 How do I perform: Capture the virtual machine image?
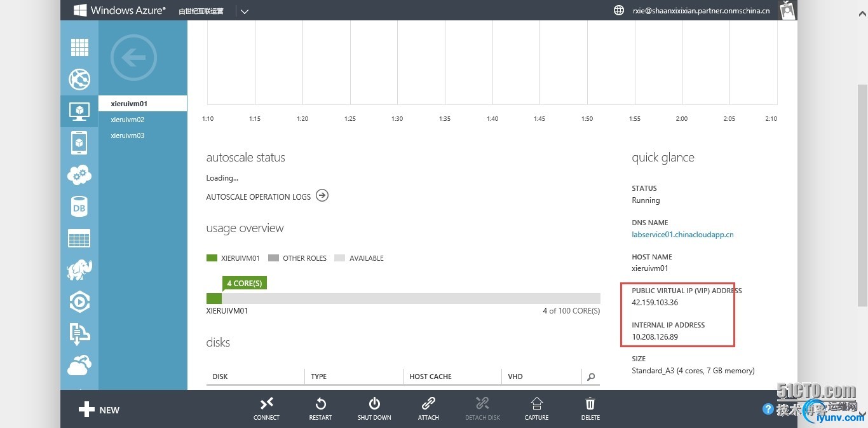point(536,408)
